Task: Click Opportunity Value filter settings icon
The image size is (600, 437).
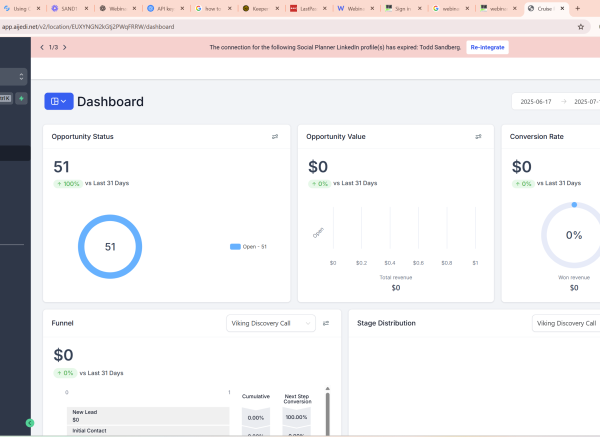Action: coord(478,136)
